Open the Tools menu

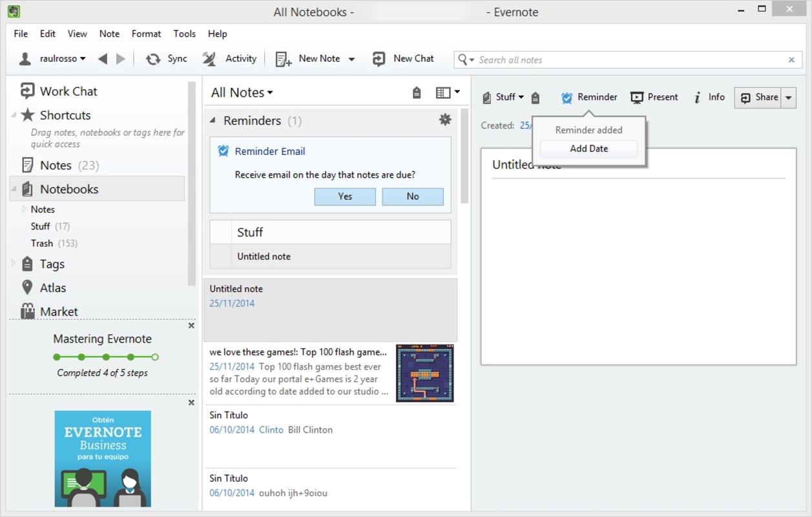point(184,34)
